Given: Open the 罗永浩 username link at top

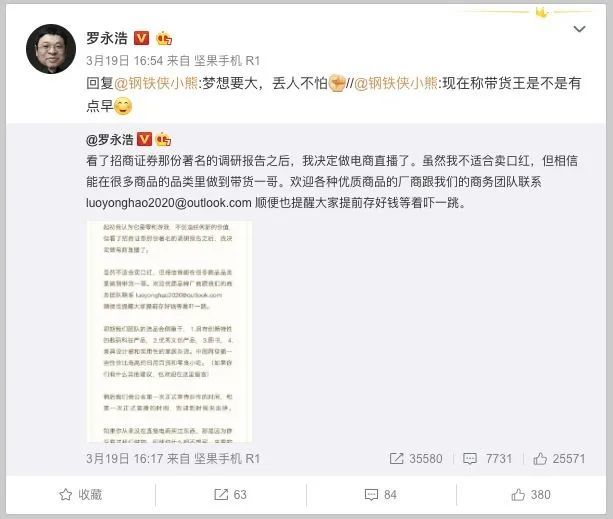Looking at the screenshot, I should tap(107, 38).
